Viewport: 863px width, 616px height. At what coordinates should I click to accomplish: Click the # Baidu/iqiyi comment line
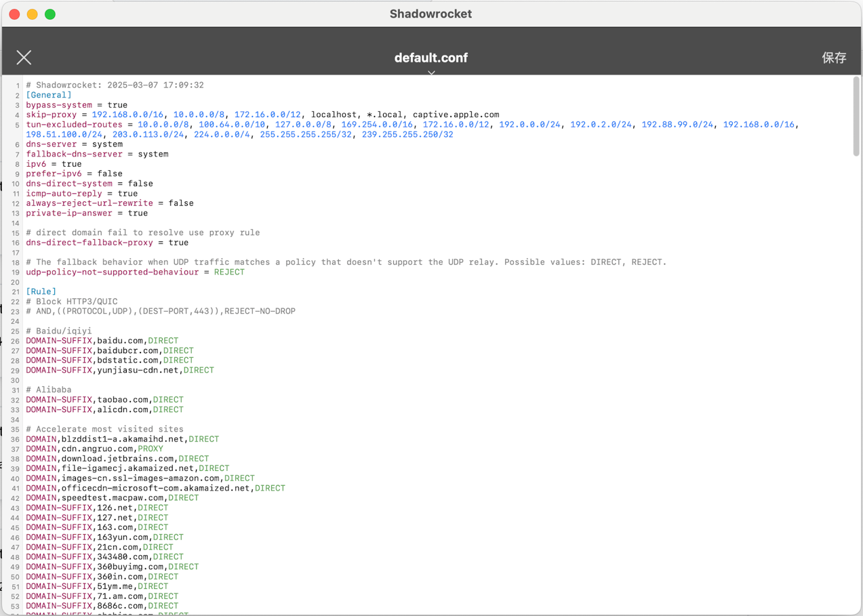pos(59,331)
